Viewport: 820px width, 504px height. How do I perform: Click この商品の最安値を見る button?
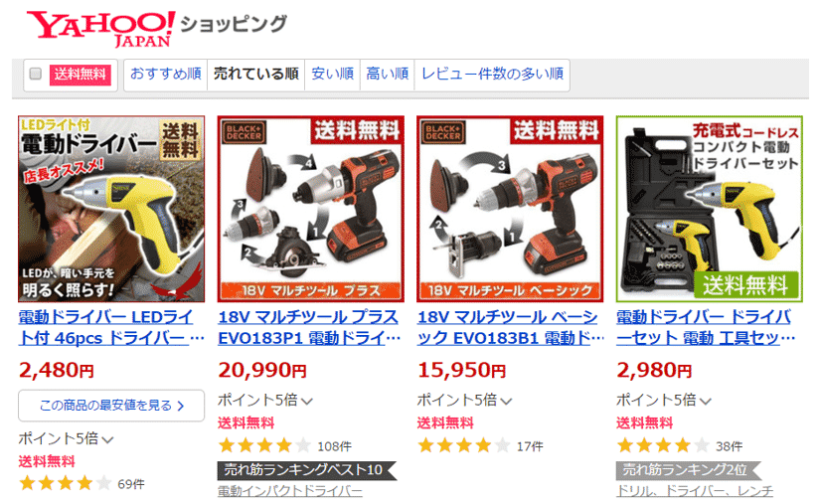point(111,406)
